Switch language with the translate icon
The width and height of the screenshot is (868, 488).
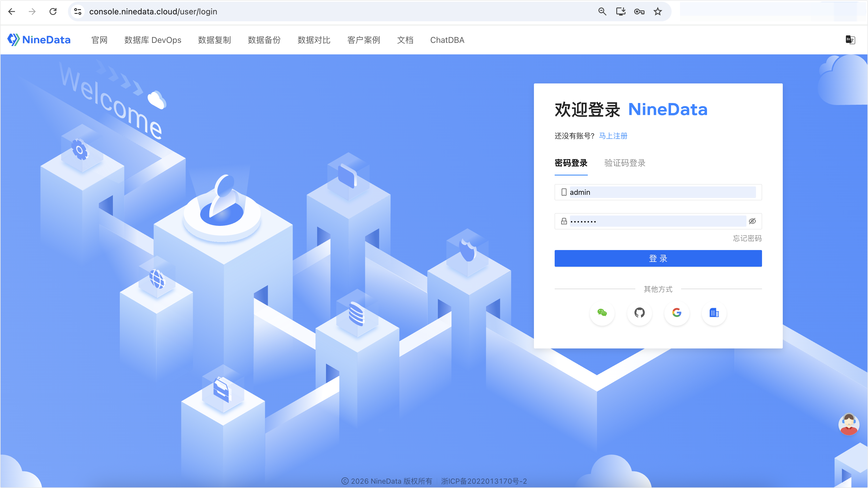(850, 40)
